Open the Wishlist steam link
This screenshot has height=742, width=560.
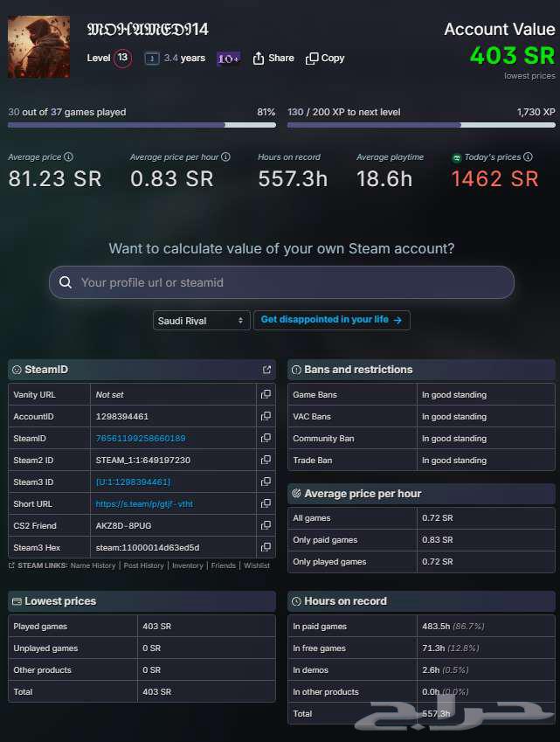[x=256, y=565]
